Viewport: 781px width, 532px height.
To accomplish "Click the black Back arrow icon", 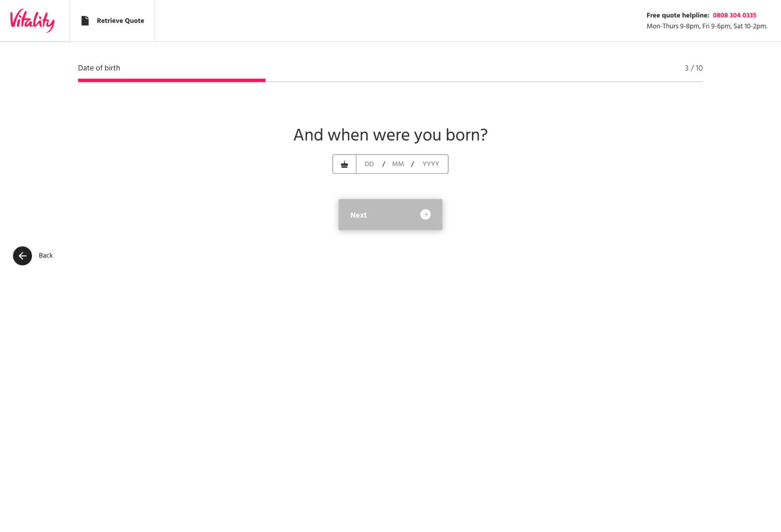I will coord(22,256).
